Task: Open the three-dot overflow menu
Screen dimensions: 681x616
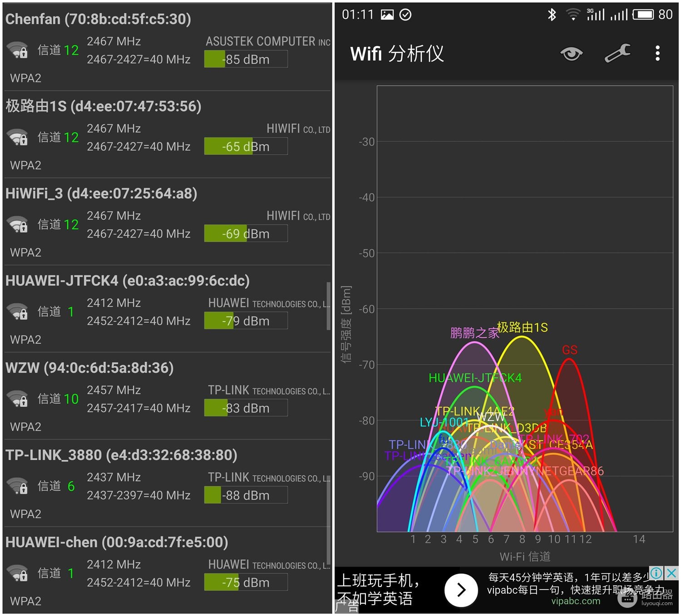Action: 657,54
